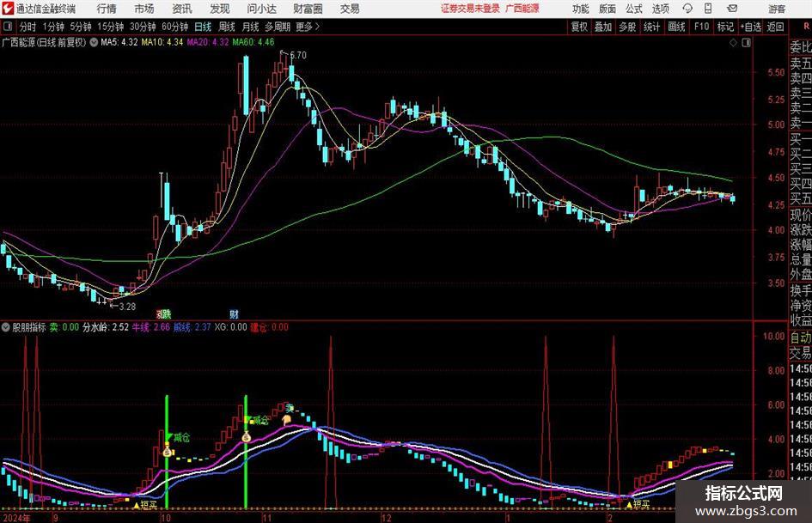This screenshot has width=812, height=523.
Task: Click the 卖 sell hand icon
Action: click(286, 419)
